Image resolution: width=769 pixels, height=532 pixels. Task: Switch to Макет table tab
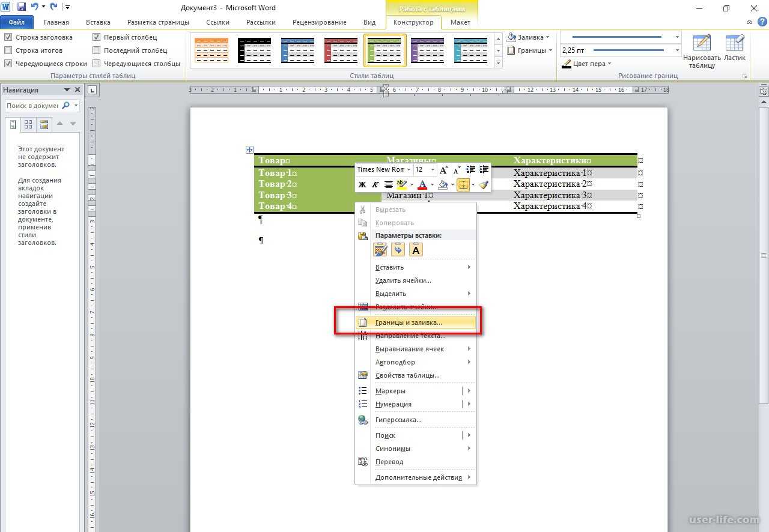(x=460, y=22)
